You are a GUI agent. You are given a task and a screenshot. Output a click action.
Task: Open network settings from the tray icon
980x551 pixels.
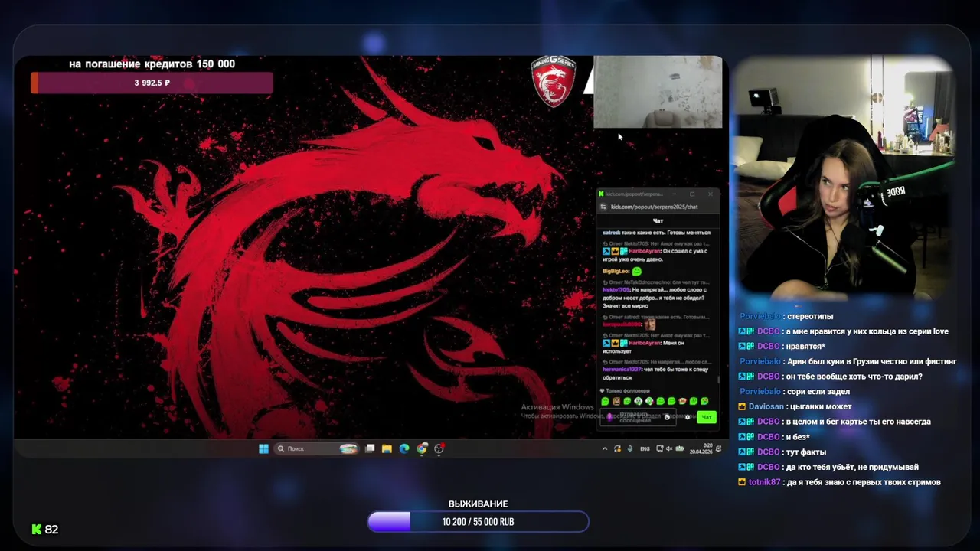point(660,448)
